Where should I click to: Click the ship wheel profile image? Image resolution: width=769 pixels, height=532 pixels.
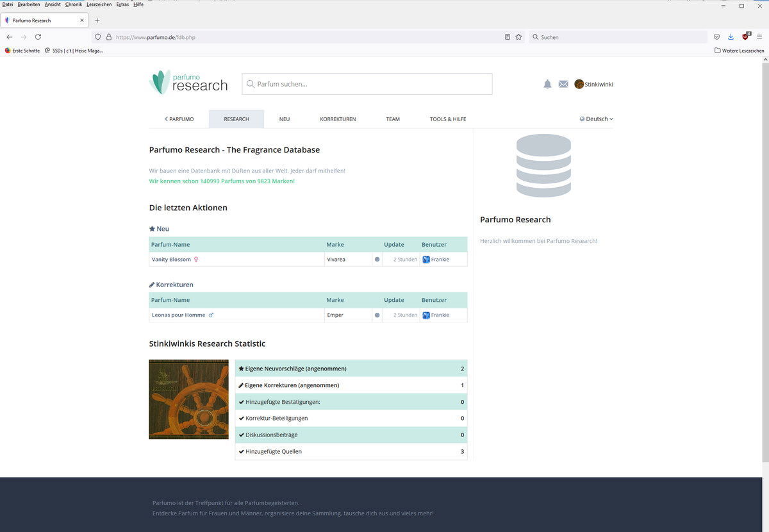coord(188,399)
